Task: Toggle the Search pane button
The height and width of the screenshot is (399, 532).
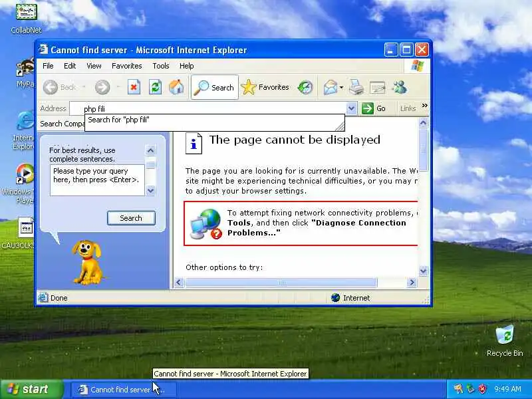Action: click(214, 87)
